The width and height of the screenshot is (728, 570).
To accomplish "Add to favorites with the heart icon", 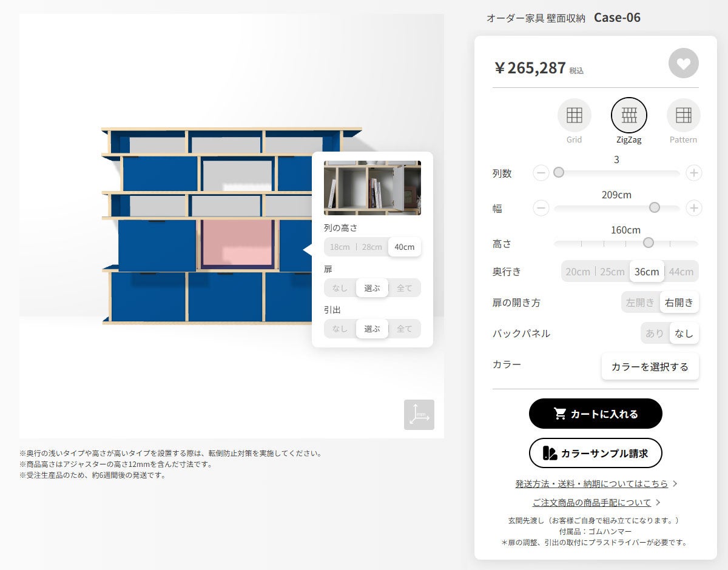I will coord(684,63).
